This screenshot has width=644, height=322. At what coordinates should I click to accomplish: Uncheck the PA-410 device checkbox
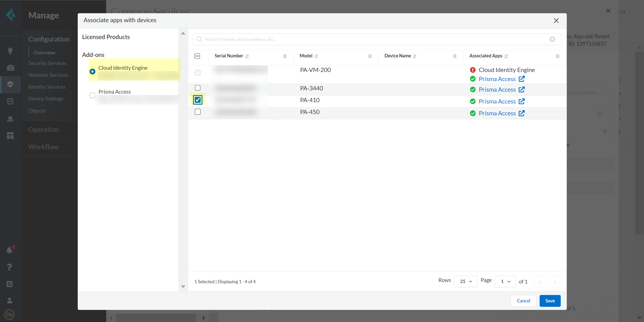tap(197, 100)
